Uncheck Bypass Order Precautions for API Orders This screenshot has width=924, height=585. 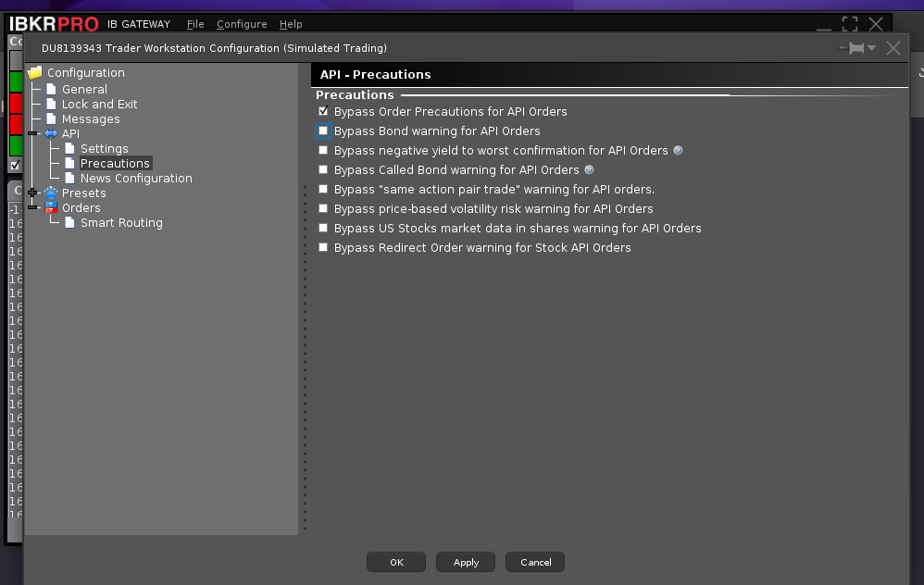pos(323,111)
